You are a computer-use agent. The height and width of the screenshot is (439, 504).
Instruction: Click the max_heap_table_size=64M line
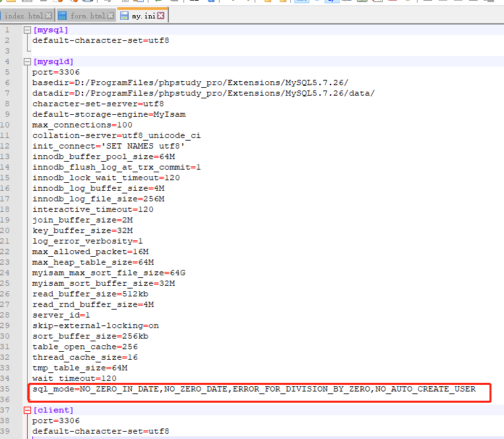tap(93, 263)
